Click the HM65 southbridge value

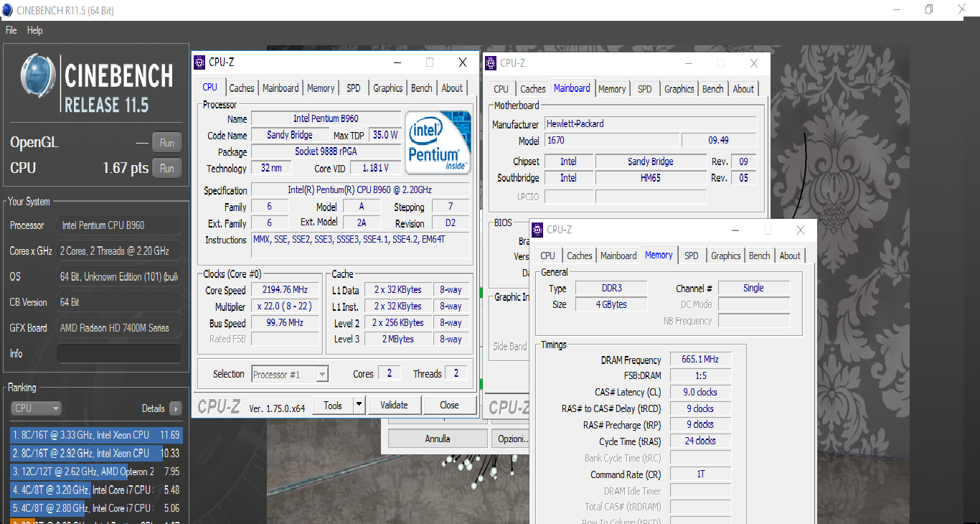[651, 177]
